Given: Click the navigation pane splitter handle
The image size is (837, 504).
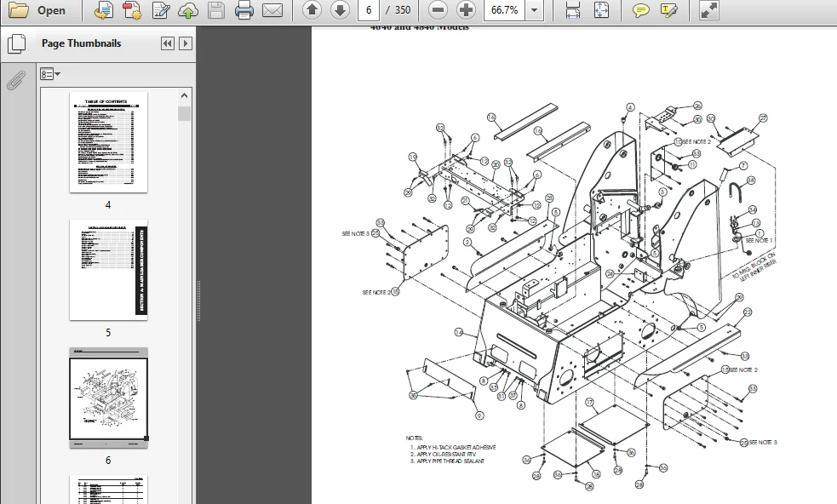Looking at the screenshot, I should pyautogui.click(x=198, y=301).
